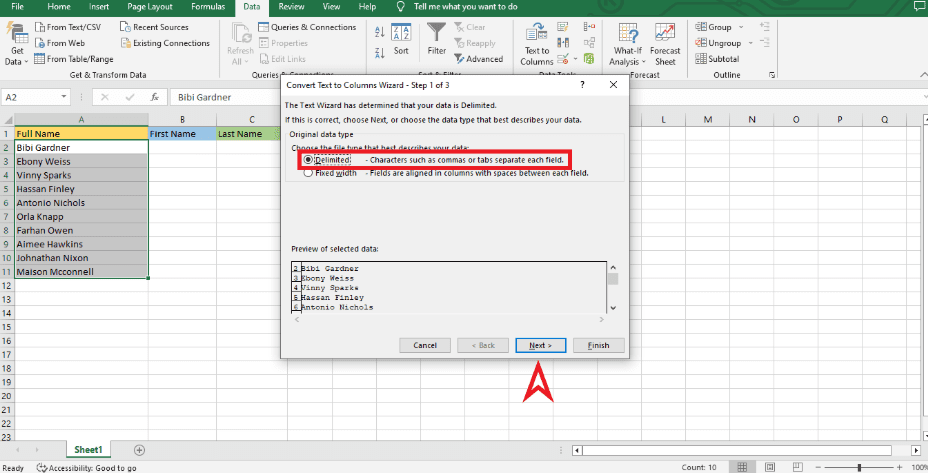Open Queries & Connections pane

(307, 27)
